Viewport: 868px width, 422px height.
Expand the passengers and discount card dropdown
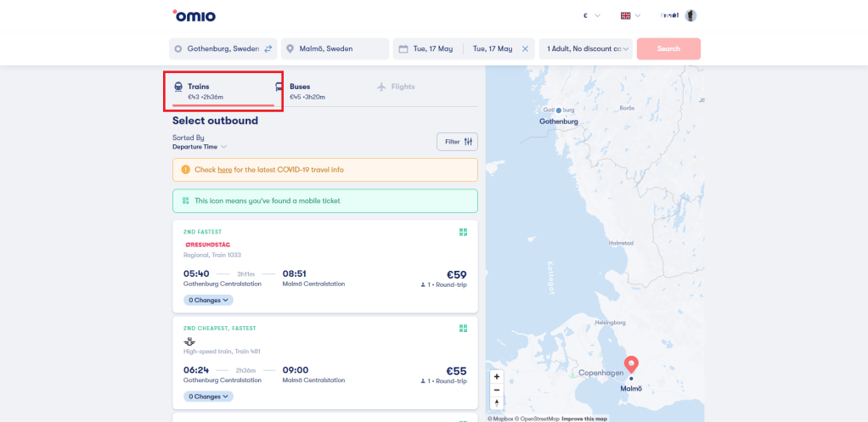[589, 48]
